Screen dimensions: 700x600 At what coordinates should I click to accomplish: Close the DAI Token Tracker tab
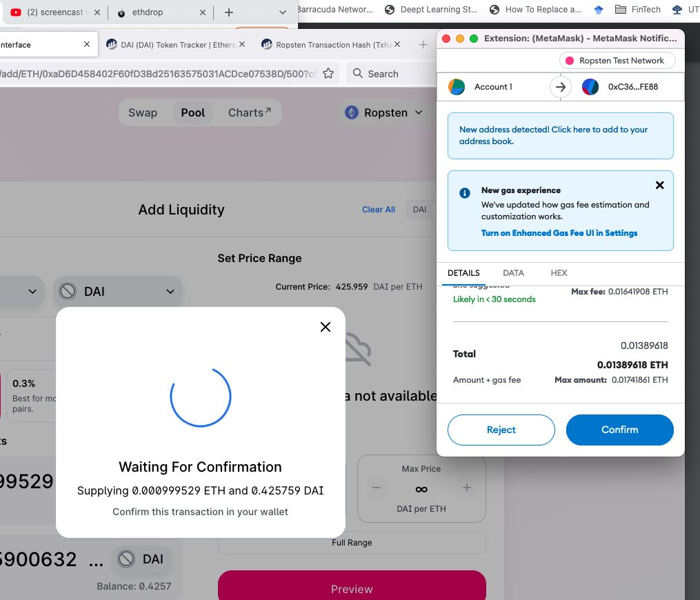tap(242, 44)
